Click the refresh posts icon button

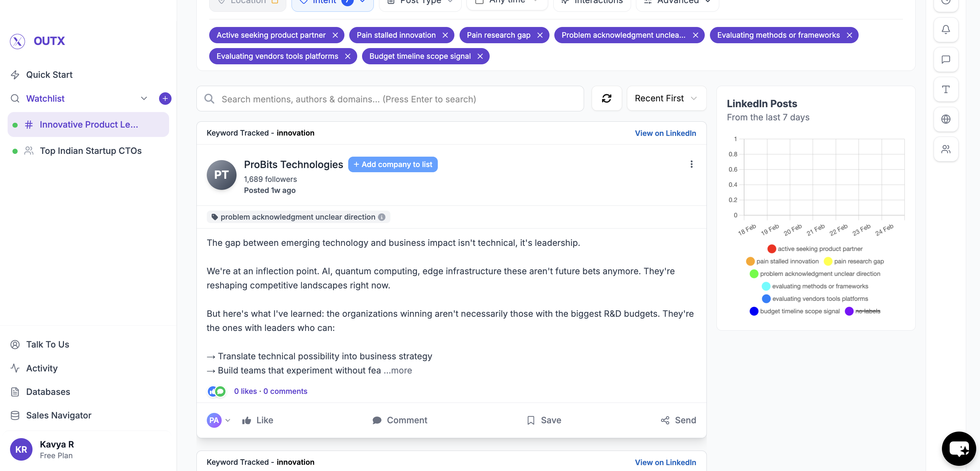coord(607,99)
